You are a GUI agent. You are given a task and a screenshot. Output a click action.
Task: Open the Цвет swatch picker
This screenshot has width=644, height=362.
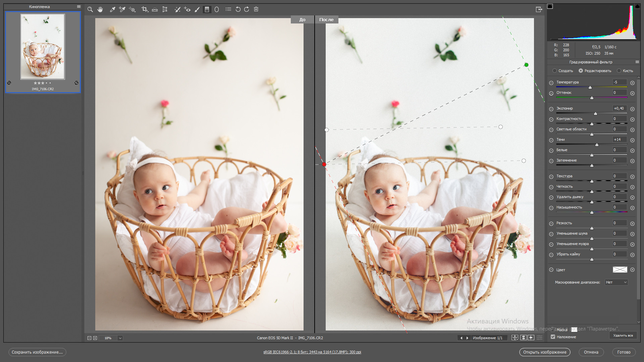[620, 270]
